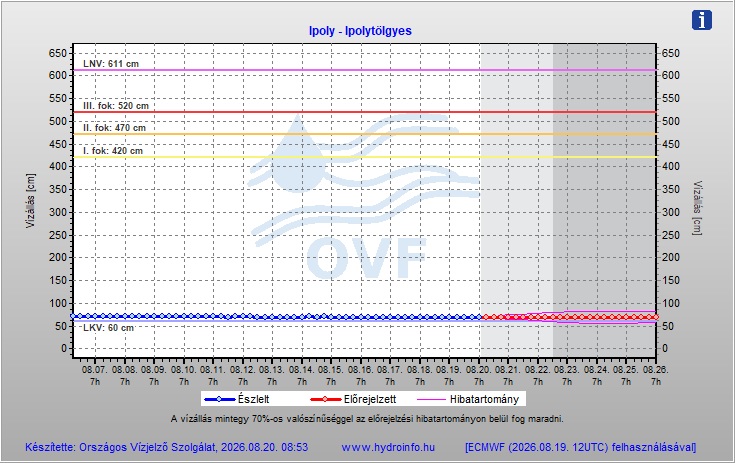Click the 08.26. date axis label
735x463 pixels.
pos(656,370)
